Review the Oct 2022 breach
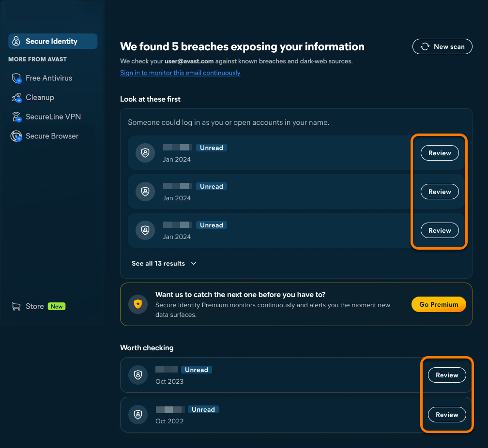Screen dimensions: 488x448 [447, 415]
